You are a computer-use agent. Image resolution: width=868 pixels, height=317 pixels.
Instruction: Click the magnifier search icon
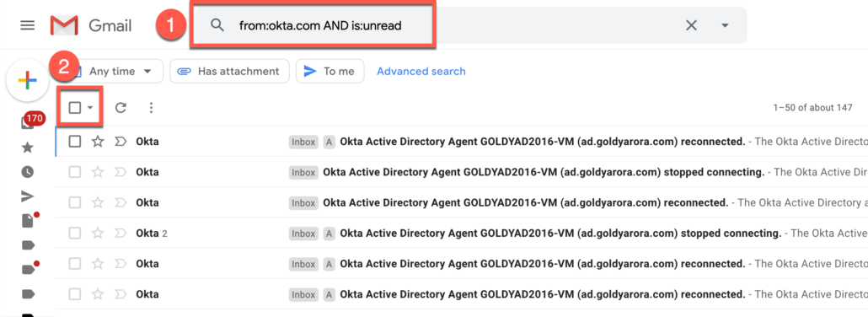[x=217, y=25]
